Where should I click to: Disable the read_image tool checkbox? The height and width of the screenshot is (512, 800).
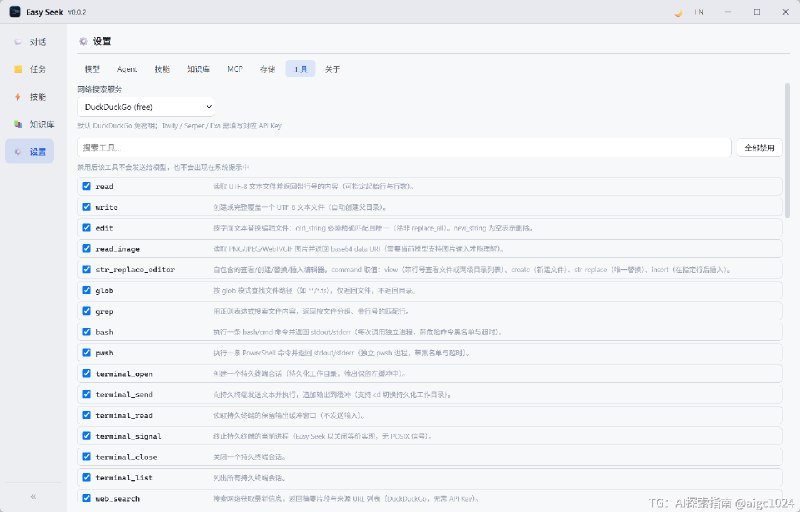pos(86,248)
